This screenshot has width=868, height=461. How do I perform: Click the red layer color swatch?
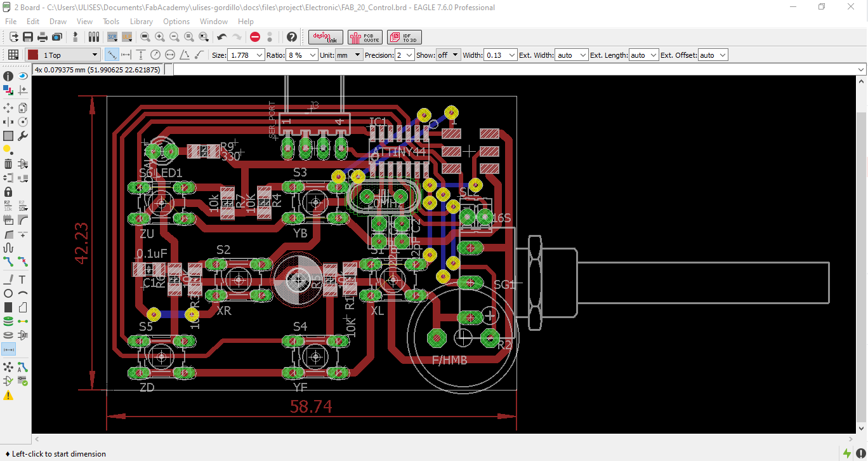(32, 55)
